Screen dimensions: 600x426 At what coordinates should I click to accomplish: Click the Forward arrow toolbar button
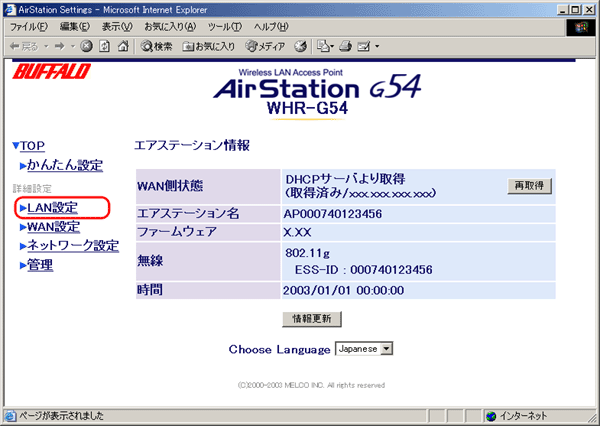(59, 47)
